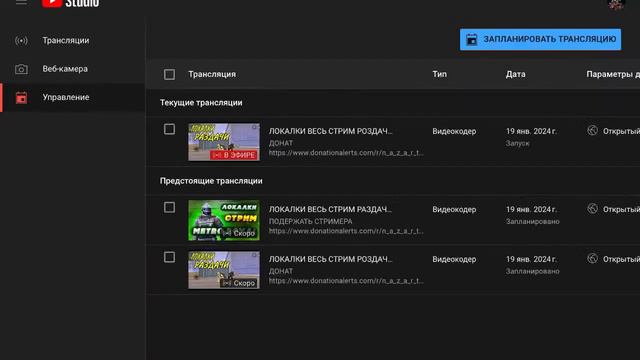Check the box for the ПОДЕРЖАТЬ СТРИМЕРА stream
Viewport: 640px width, 360px height.
169,207
